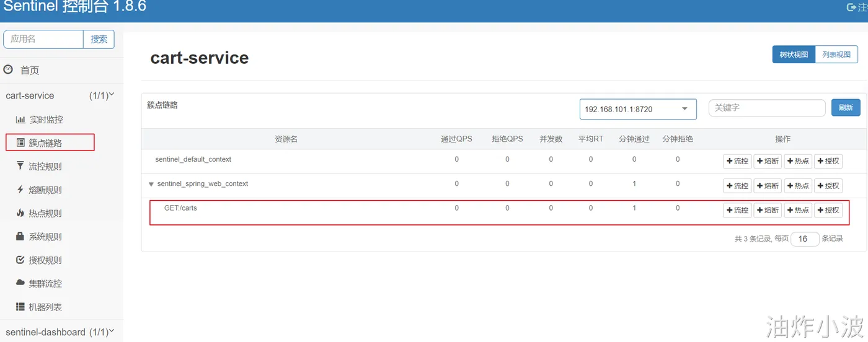Click the 资源名 column header

[x=286, y=139]
